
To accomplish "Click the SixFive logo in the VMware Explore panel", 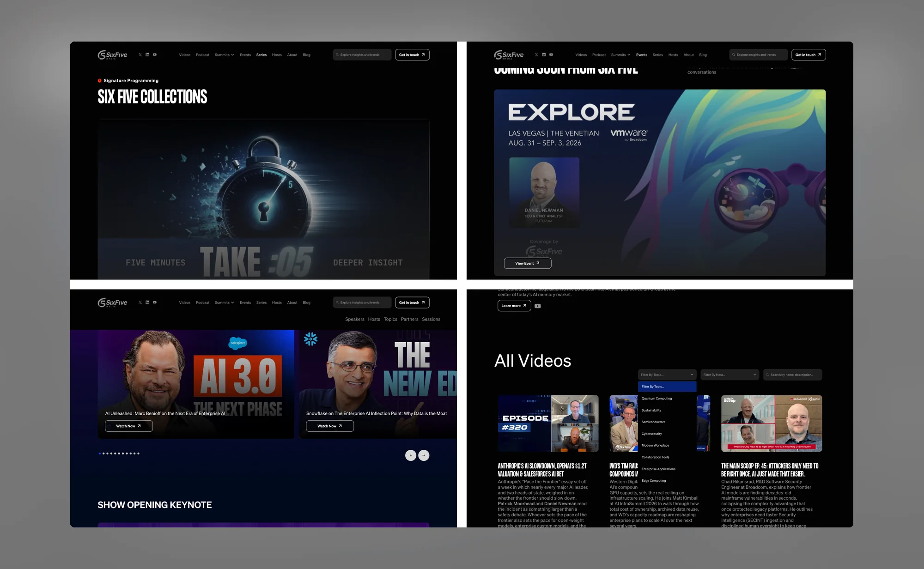I will [509, 55].
